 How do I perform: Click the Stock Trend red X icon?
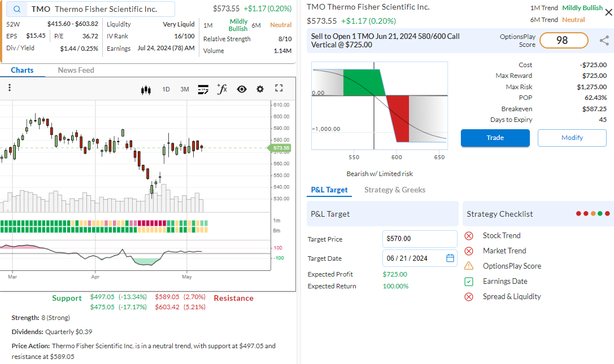[x=469, y=236]
